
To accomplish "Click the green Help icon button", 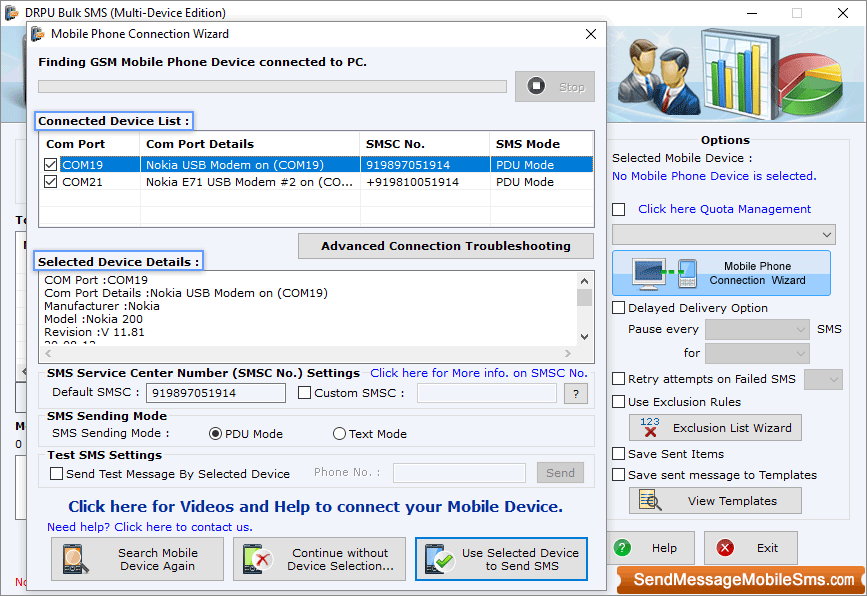I will [x=623, y=548].
